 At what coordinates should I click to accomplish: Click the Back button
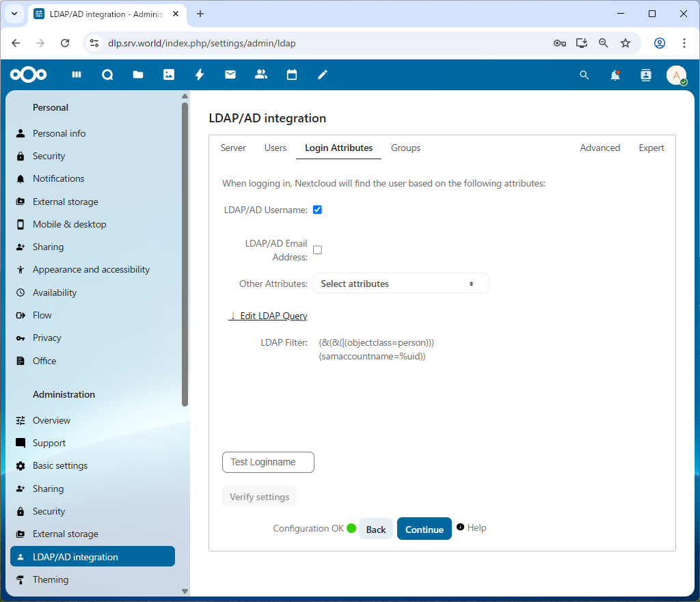click(376, 529)
